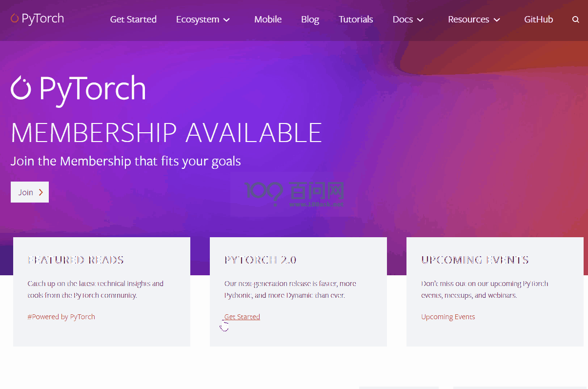Click the Featured Reads card heading
This screenshot has height=389, width=588.
(x=76, y=260)
